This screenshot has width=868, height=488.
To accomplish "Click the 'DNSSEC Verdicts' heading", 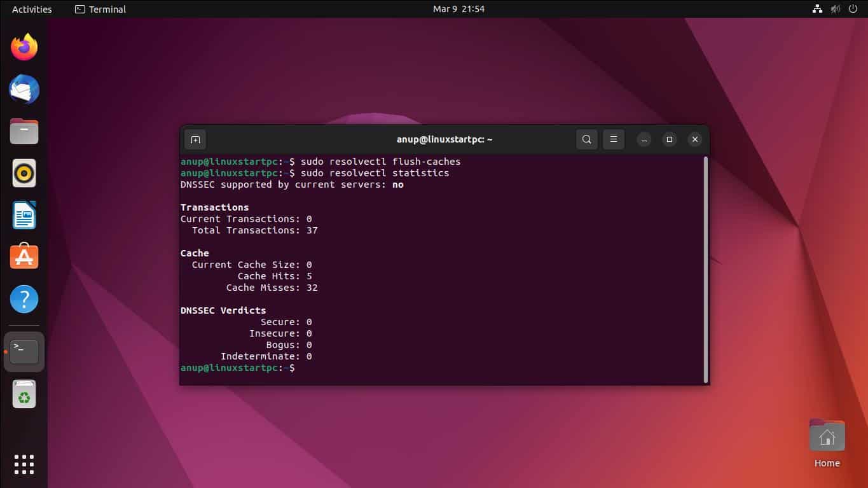I will (223, 310).
